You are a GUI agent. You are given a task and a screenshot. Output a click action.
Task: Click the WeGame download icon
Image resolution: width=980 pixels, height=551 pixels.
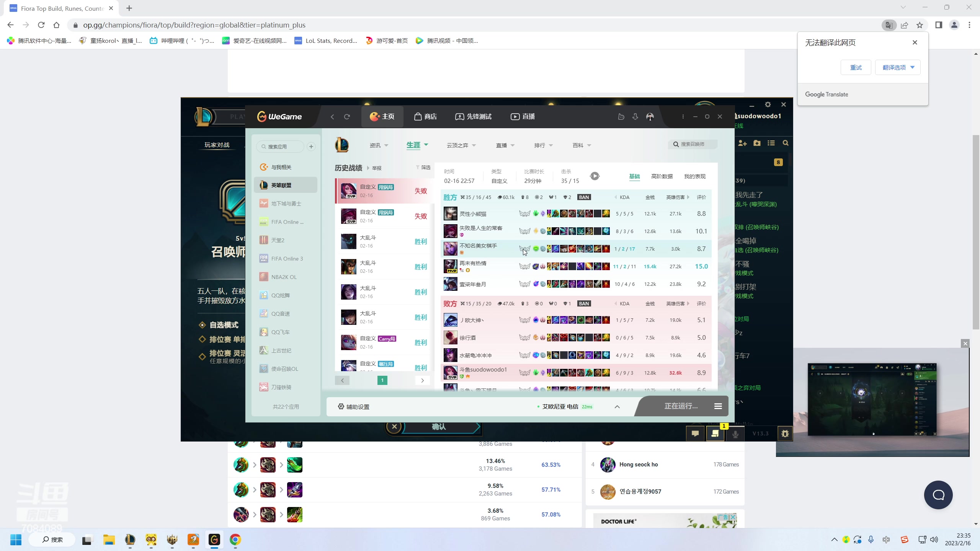[635, 117]
